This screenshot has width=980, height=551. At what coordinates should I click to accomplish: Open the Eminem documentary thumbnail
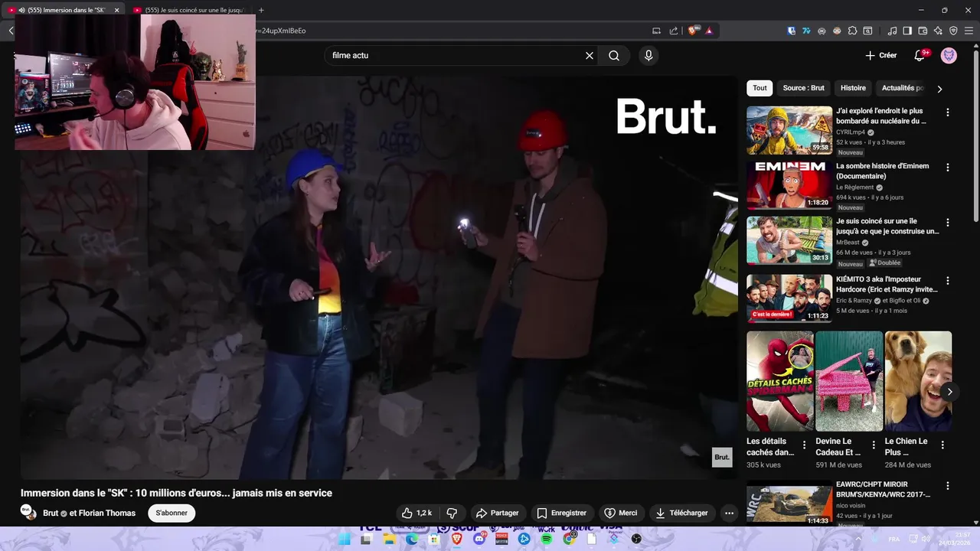pos(789,185)
